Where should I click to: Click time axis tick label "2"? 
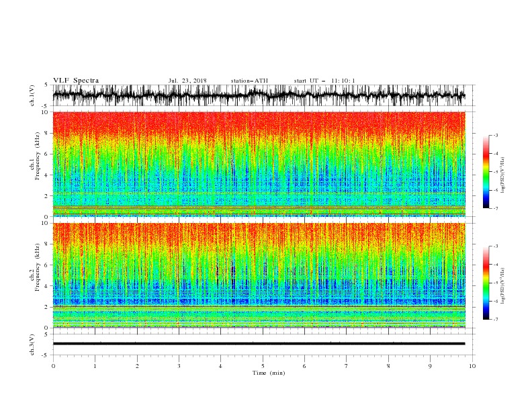pyautogui.click(x=137, y=366)
